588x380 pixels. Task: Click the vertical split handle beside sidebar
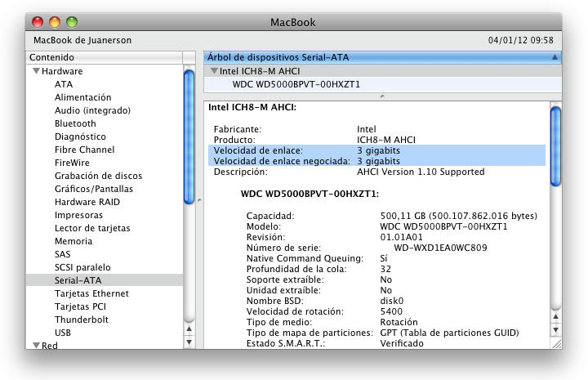(199, 200)
